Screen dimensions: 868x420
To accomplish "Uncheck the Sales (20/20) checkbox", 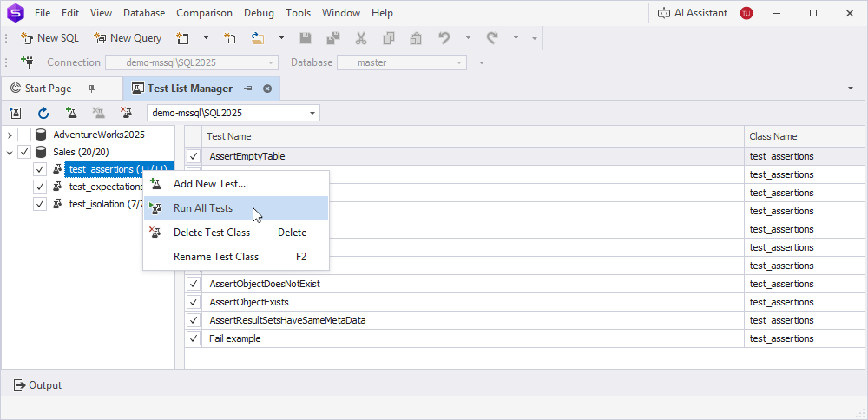I will tap(24, 152).
